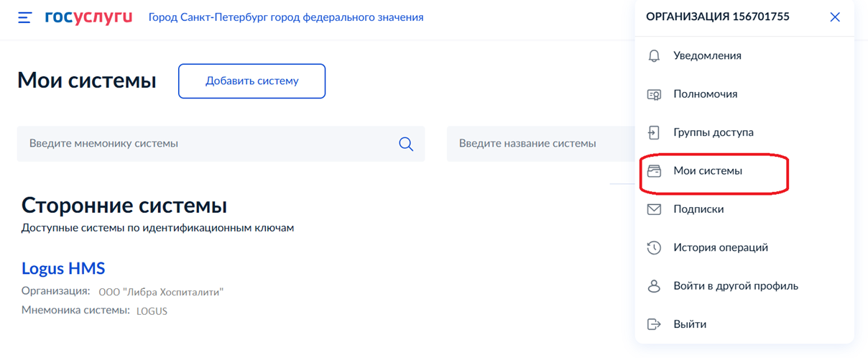Click the Мои системы wallet icon
The height and width of the screenshot is (358, 868).
click(654, 171)
